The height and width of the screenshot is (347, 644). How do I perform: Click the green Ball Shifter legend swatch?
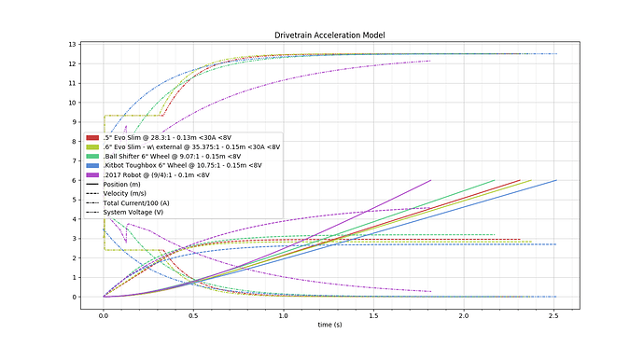click(x=92, y=157)
